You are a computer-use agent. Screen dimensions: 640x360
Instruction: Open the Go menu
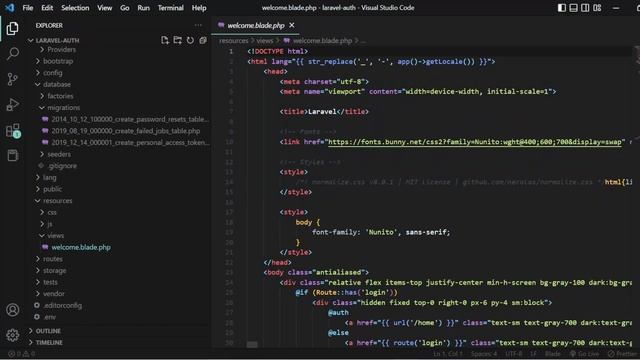pyautogui.click(x=125, y=8)
